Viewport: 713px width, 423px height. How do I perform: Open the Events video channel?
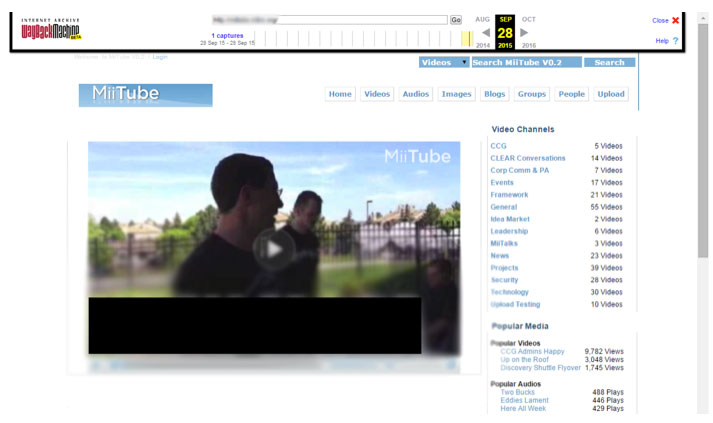tap(502, 183)
